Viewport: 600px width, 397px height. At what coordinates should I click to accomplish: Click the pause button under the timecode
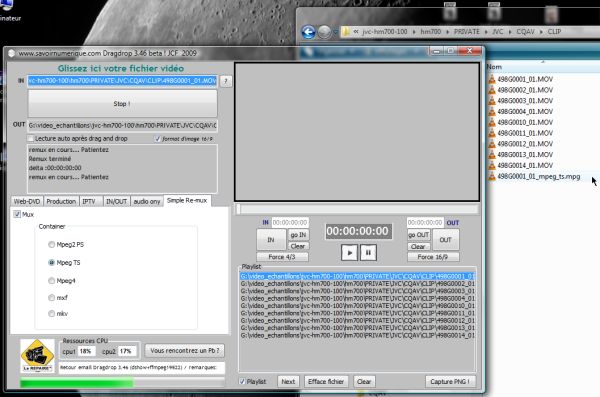(x=368, y=253)
